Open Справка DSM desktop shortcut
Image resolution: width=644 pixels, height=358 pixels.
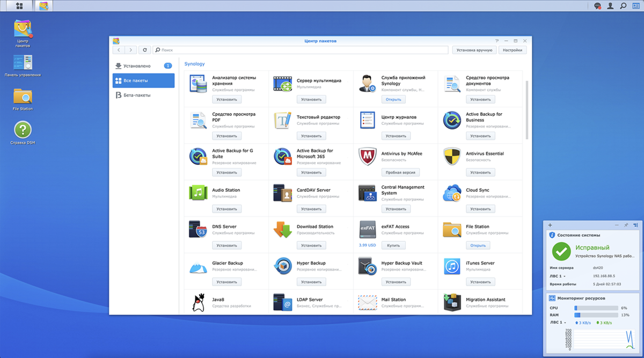(x=23, y=133)
